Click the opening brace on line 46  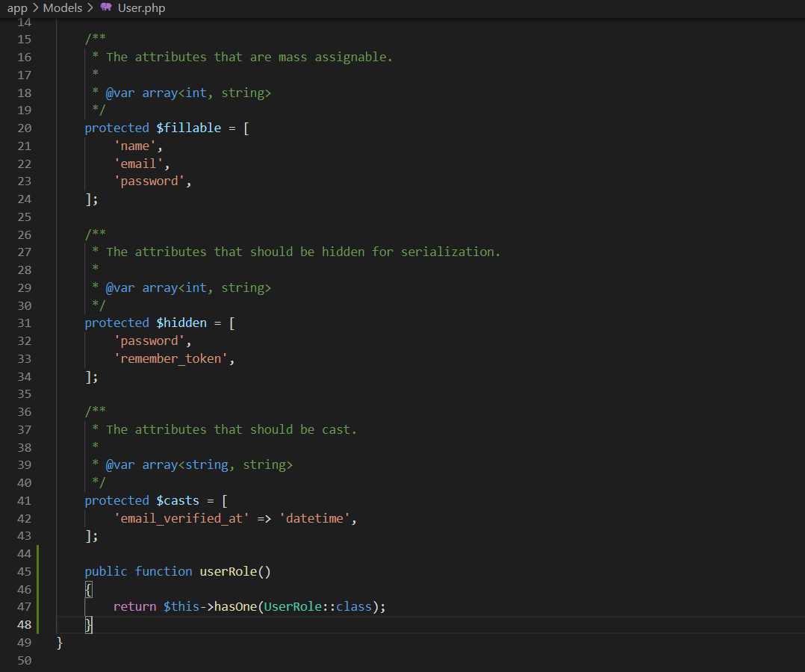88,589
